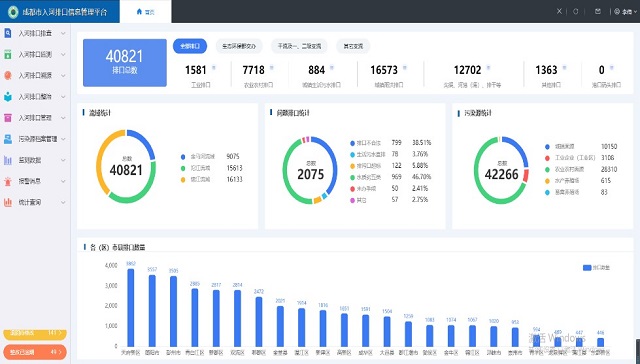Toggle the 9075 river basin legend entry
Viewport: 640px width, 364px height.
pyautogui.click(x=211, y=156)
